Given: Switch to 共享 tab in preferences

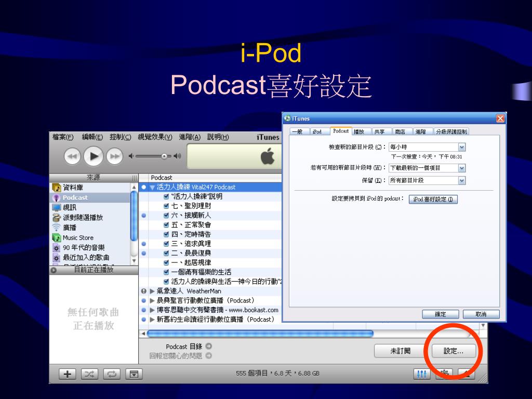Looking at the screenshot, I should click(380, 131).
